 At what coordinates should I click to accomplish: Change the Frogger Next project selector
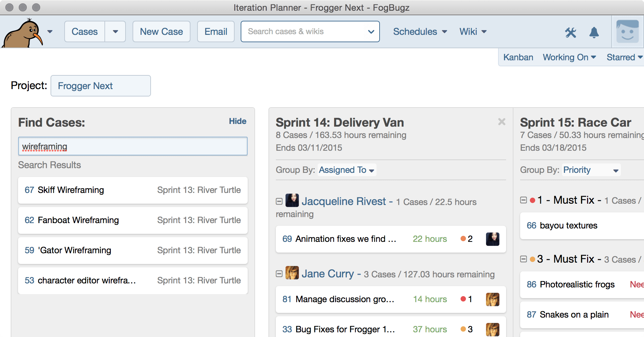[x=101, y=86]
